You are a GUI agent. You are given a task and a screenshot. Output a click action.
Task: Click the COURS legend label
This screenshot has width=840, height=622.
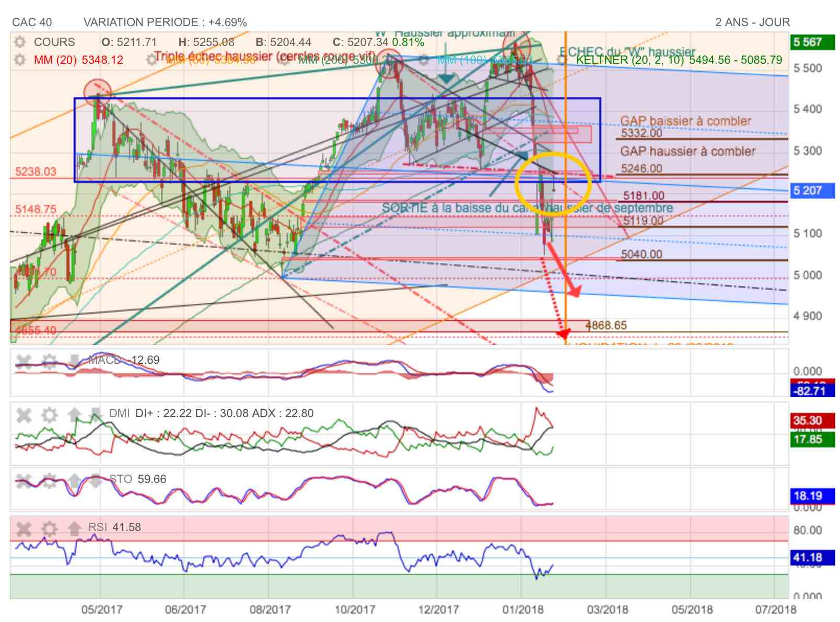54,42
